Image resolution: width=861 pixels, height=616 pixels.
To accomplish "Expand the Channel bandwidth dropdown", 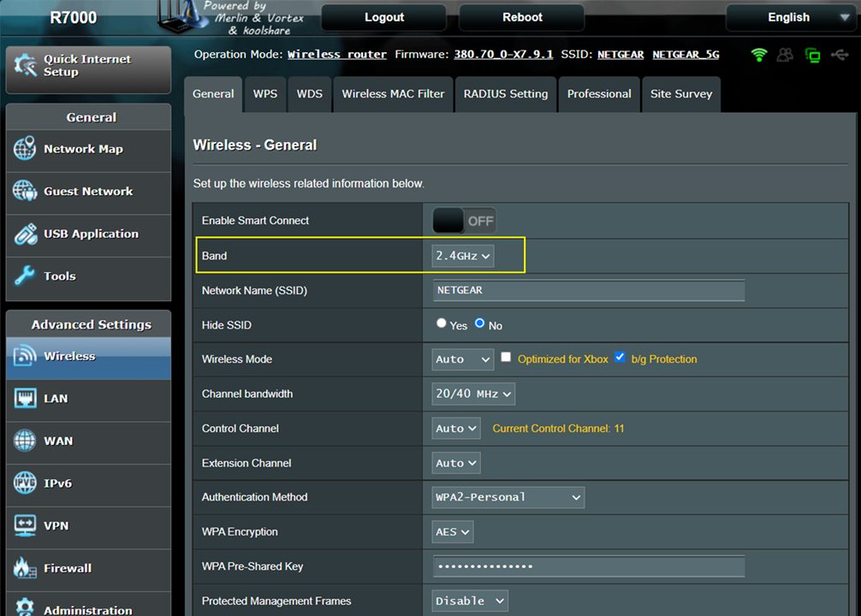I will 473,394.
